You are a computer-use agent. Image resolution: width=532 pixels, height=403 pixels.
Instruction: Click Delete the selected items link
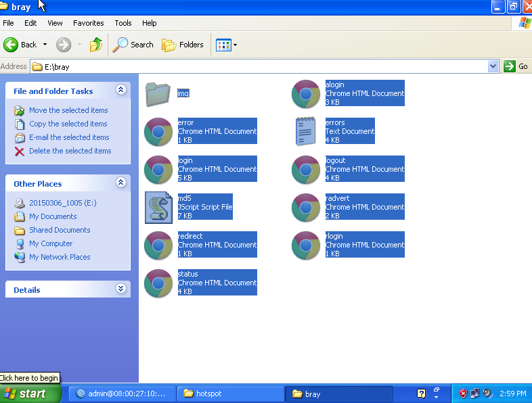70,151
